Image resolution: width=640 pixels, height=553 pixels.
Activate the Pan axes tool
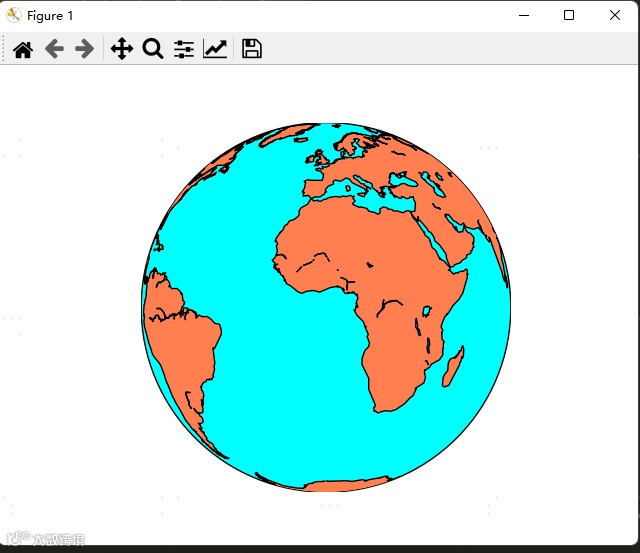122,49
